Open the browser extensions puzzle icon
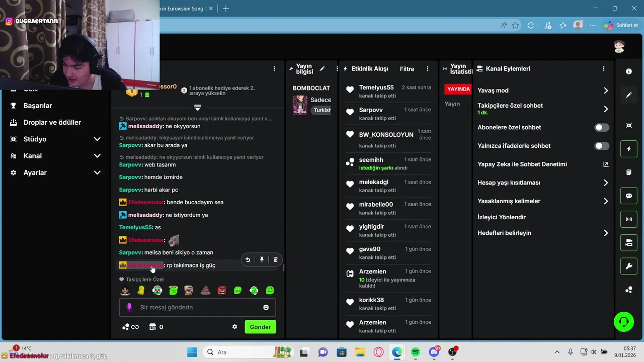644x362 pixels. click(x=530, y=25)
